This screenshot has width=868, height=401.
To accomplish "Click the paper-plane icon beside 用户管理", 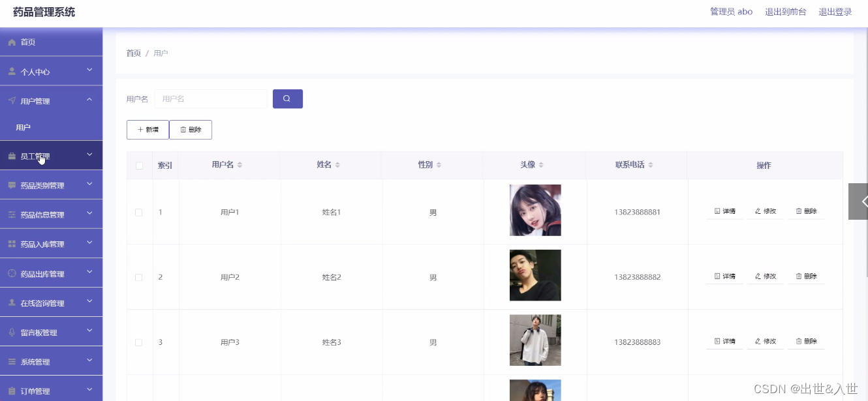I will [12, 101].
